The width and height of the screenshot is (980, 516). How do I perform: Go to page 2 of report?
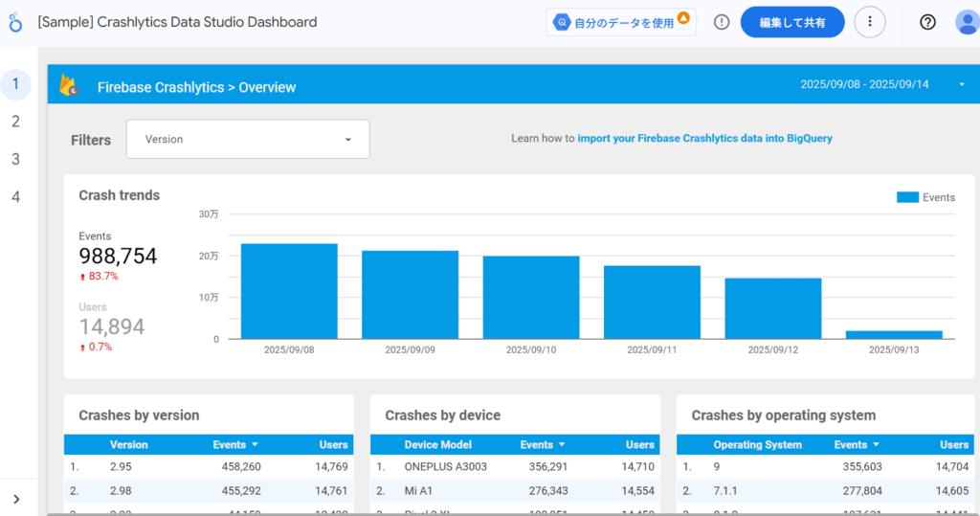coord(15,122)
